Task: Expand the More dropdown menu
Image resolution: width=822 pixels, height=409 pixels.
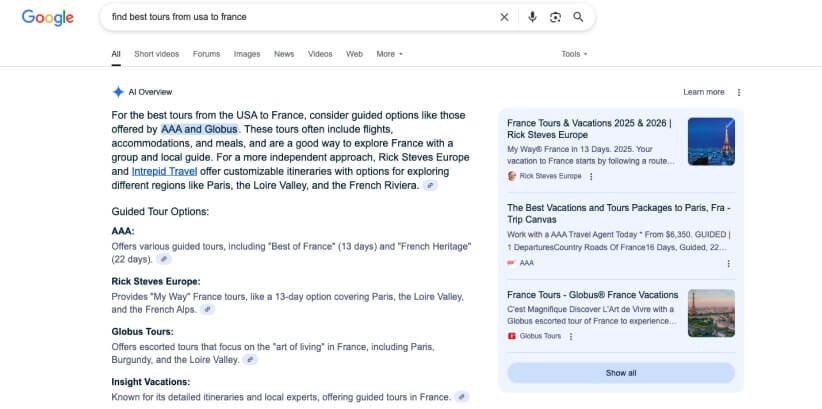Action: [x=390, y=54]
